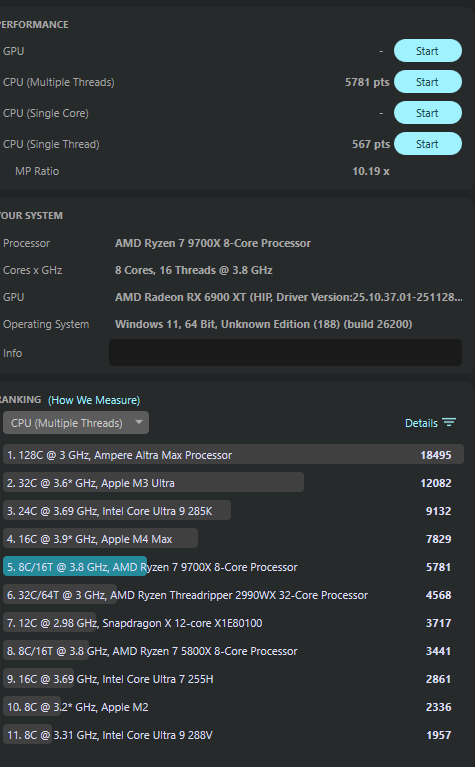
Task: Click the Details filter icon
Action: tap(449, 423)
